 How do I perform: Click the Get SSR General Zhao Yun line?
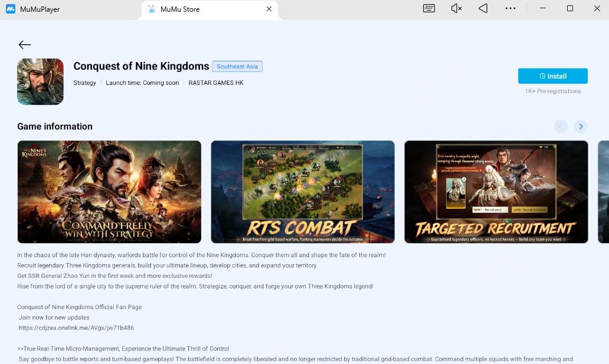(x=114, y=276)
